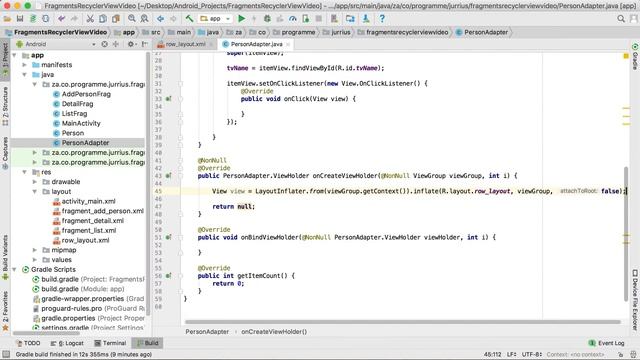Screen dimensions: 640x360
Task: Open Device File Explorer side panel
Action: pyautogui.click(x=635, y=300)
